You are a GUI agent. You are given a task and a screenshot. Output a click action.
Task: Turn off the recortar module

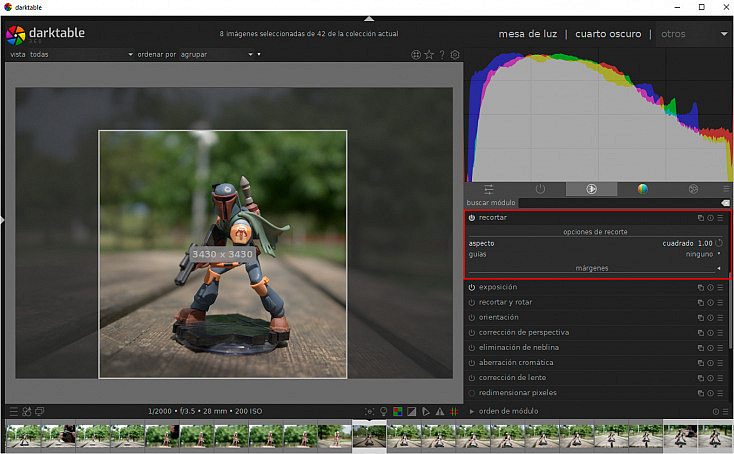click(472, 218)
